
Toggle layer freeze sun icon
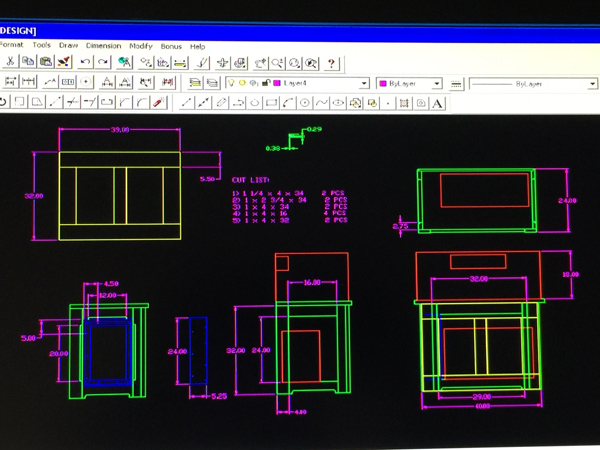point(242,84)
